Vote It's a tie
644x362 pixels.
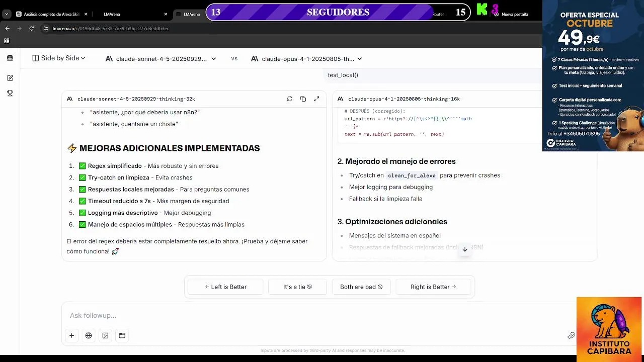[x=297, y=287]
